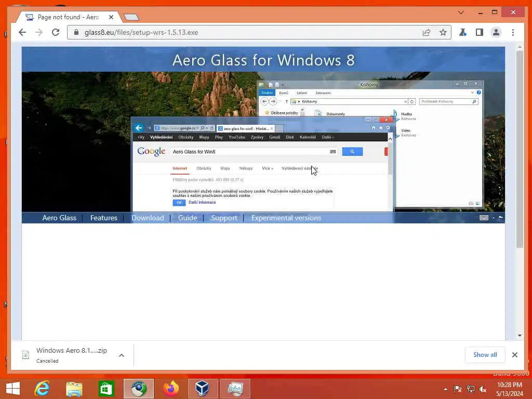Image resolution: width=532 pixels, height=399 pixels.
Task: Click the muted volume tray icon
Action: (483, 389)
